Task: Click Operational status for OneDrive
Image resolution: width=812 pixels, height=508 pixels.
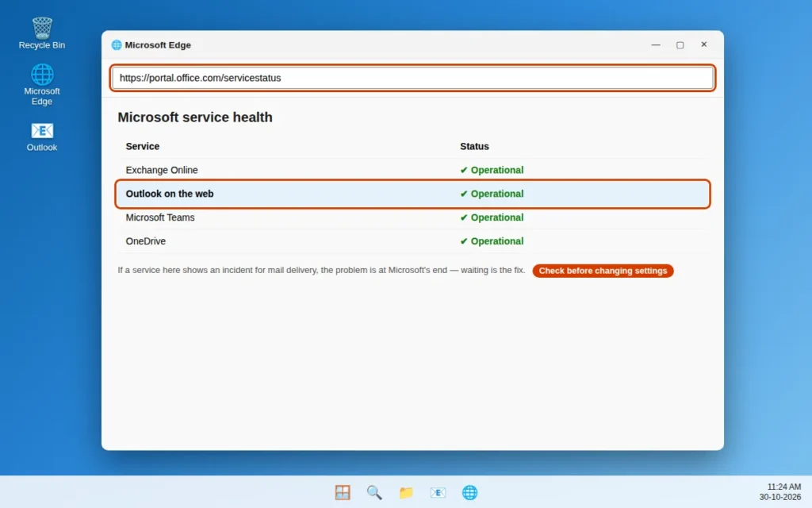Action: pyautogui.click(x=492, y=241)
